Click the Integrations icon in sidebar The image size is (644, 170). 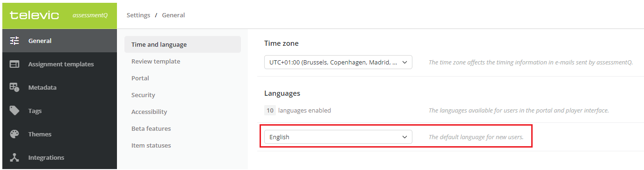tap(14, 157)
